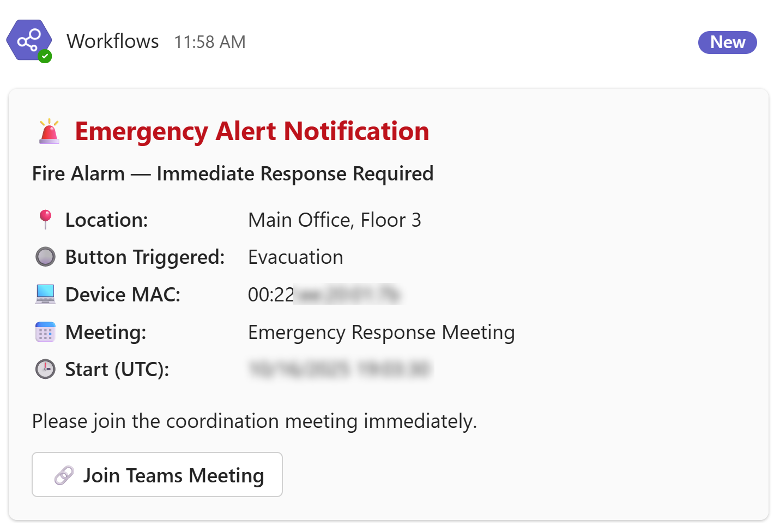
Task: Click the Main Office, Floor 3 value
Action: 334,220
